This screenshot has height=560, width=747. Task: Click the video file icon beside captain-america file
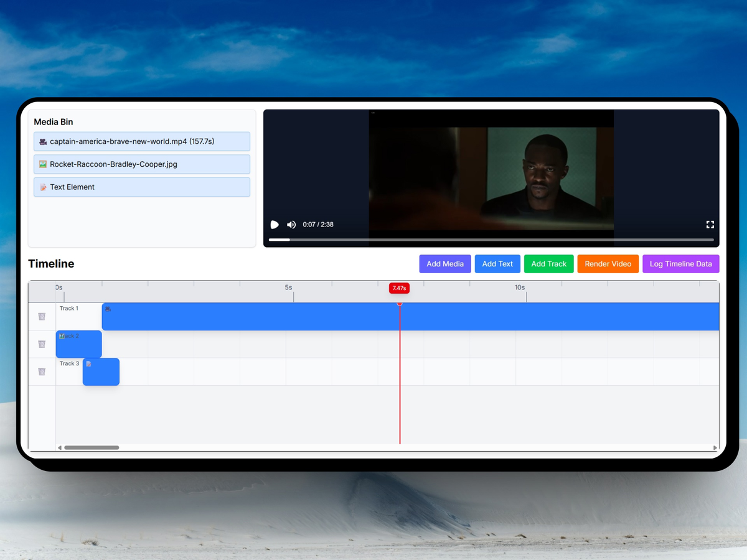(x=43, y=142)
